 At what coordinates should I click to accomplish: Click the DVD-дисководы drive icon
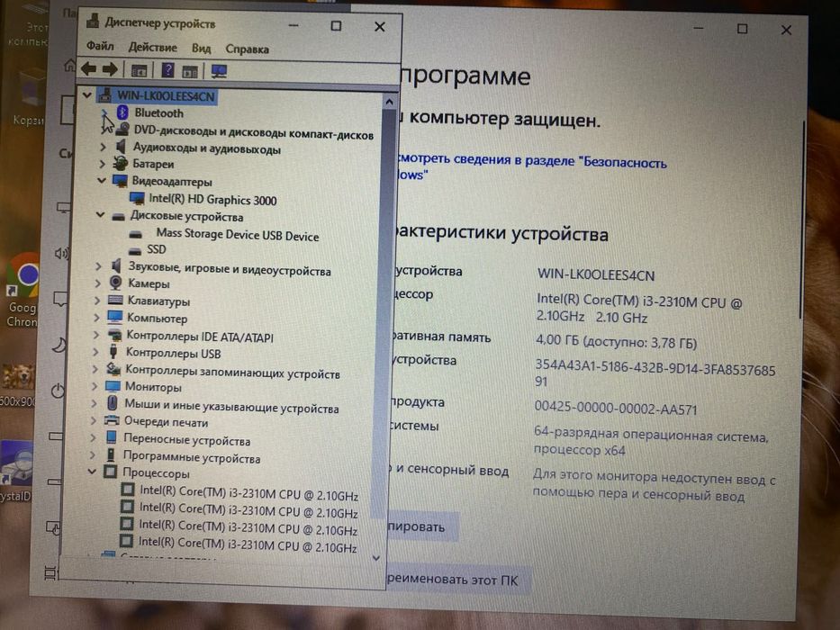pyautogui.click(x=122, y=129)
